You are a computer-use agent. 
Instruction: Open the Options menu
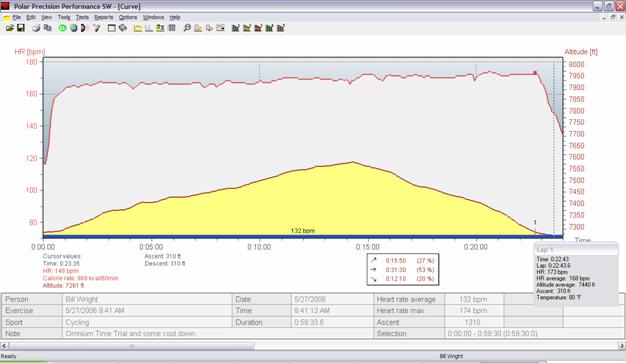(128, 17)
